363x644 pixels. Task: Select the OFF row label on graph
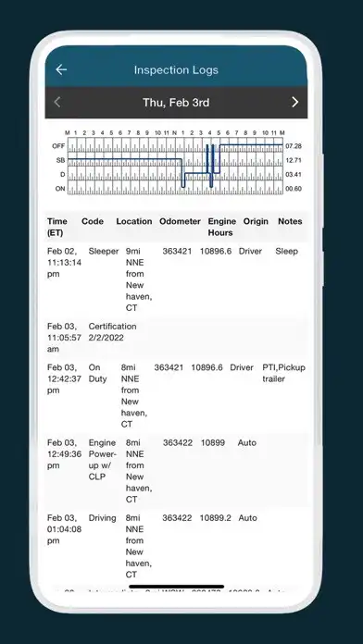(x=58, y=146)
